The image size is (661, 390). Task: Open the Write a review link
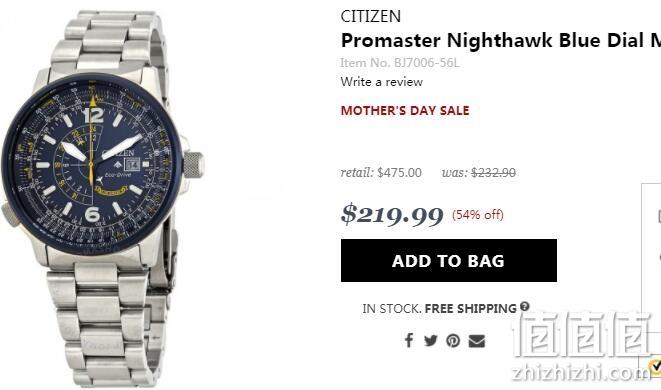click(382, 82)
